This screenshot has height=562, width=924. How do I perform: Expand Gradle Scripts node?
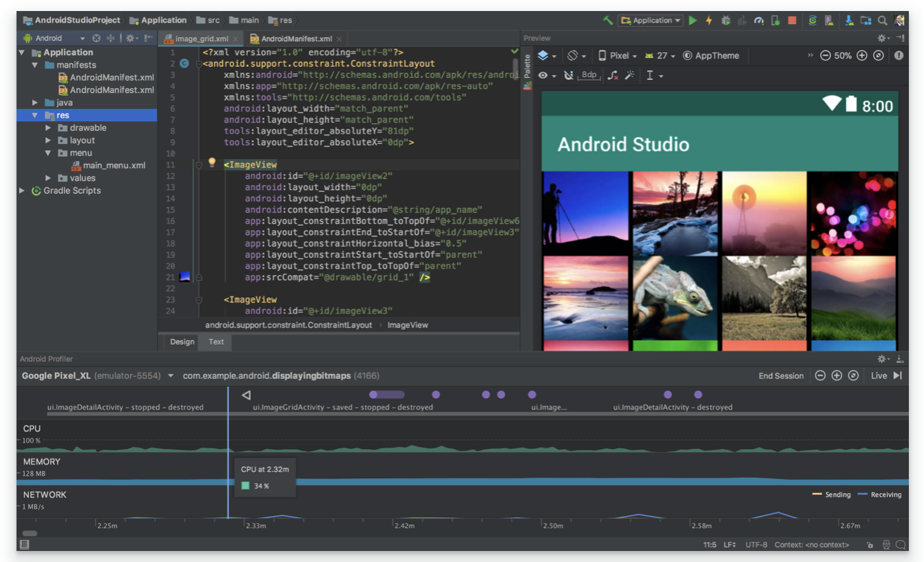click(x=22, y=191)
